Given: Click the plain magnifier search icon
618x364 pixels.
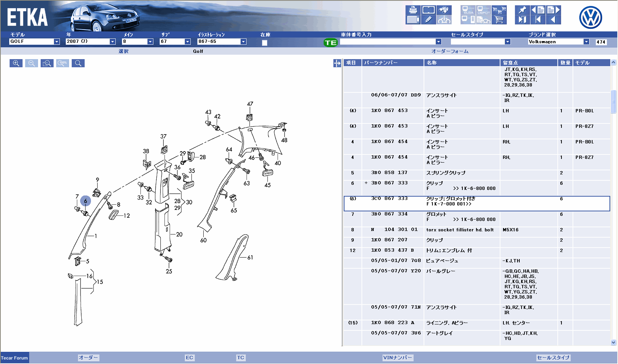Looking at the screenshot, I should (x=78, y=63).
